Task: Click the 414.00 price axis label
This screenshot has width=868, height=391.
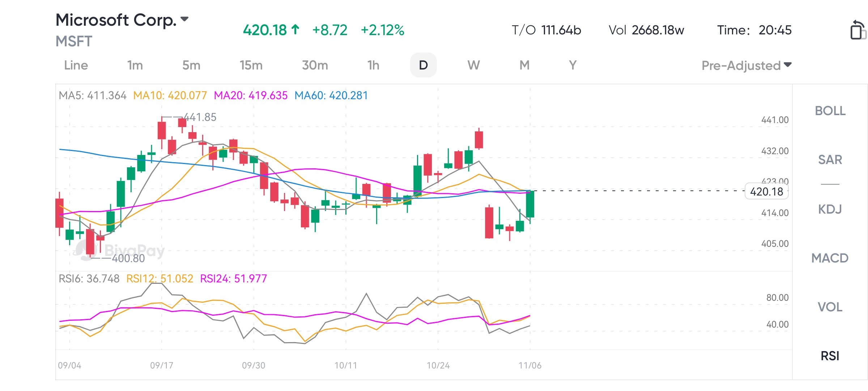Action: click(x=775, y=213)
